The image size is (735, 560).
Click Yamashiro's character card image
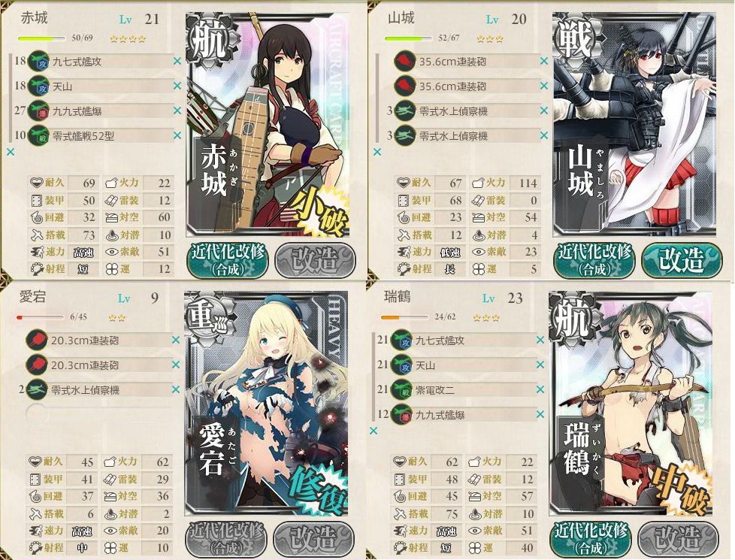click(x=635, y=124)
